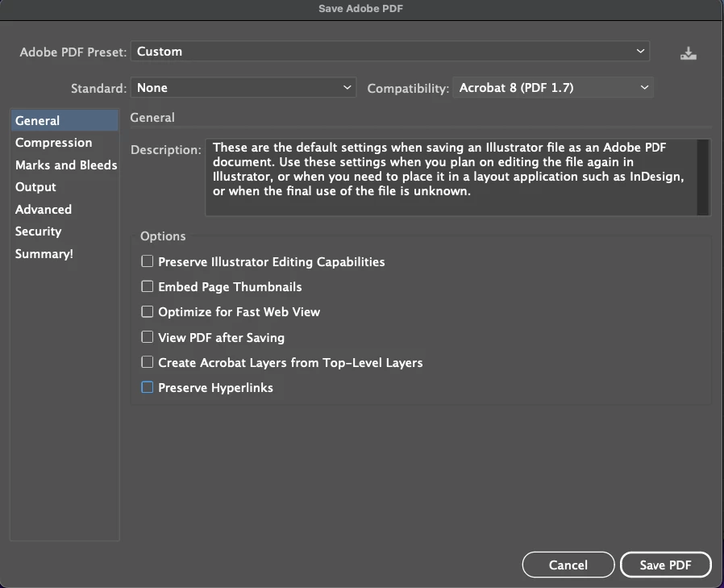Switch to the Compression section
Image resolution: width=724 pixels, height=588 pixels.
click(64, 143)
